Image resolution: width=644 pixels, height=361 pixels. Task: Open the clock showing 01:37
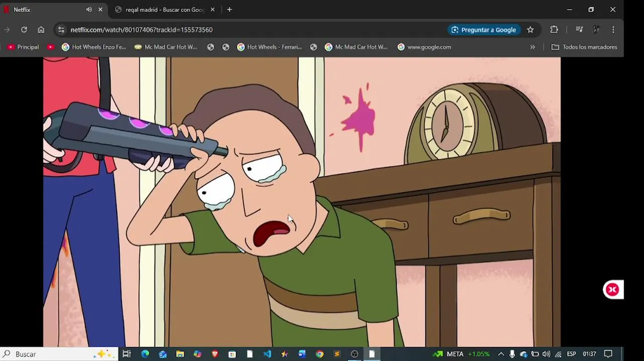click(589, 354)
